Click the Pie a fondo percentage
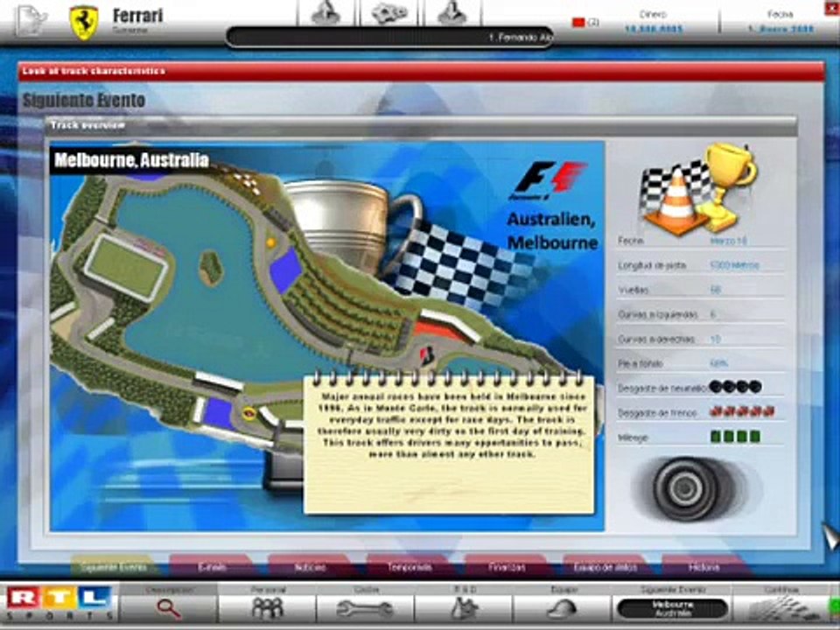 point(718,363)
